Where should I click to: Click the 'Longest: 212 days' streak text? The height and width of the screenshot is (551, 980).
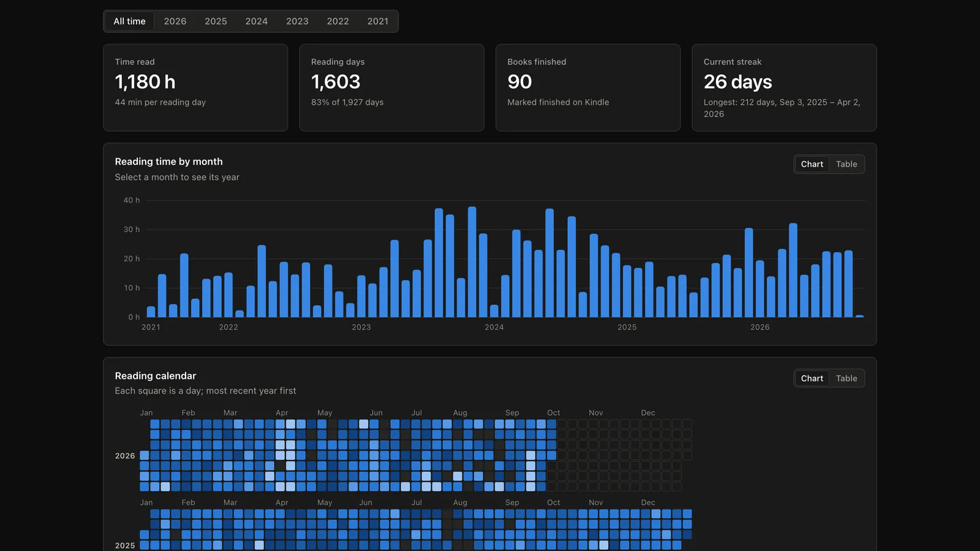[x=782, y=108]
